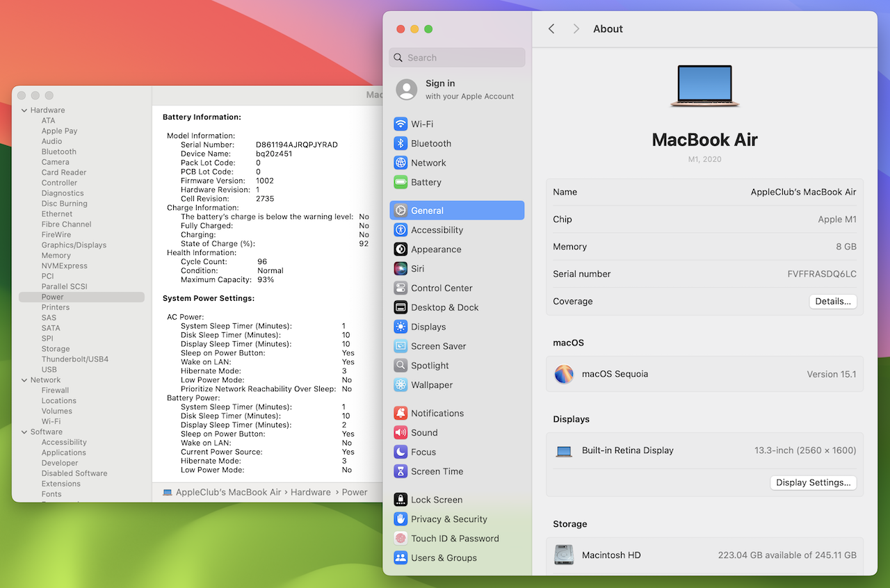Collapse the Network tree in System Information
The width and height of the screenshot is (890, 588).
pyautogui.click(x=24, y=380)
